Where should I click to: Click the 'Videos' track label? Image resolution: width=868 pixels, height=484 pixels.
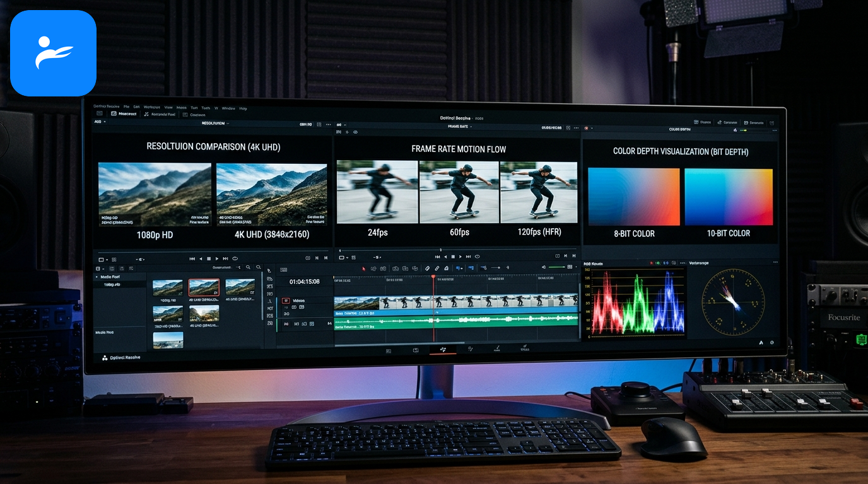(x=299, y=301)
